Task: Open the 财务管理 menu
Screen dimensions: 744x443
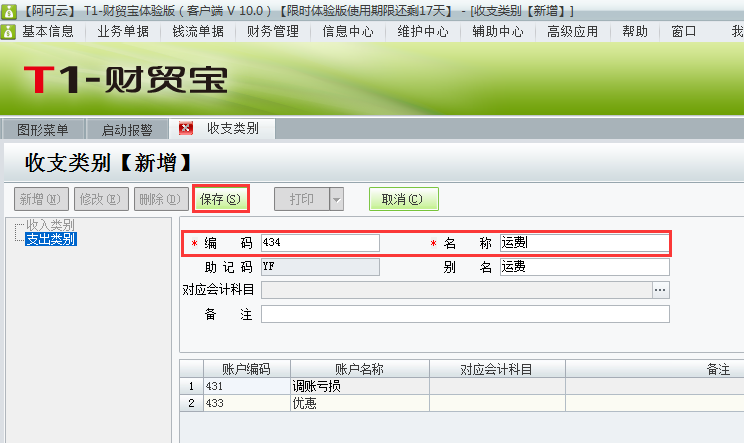Action: 273,32
